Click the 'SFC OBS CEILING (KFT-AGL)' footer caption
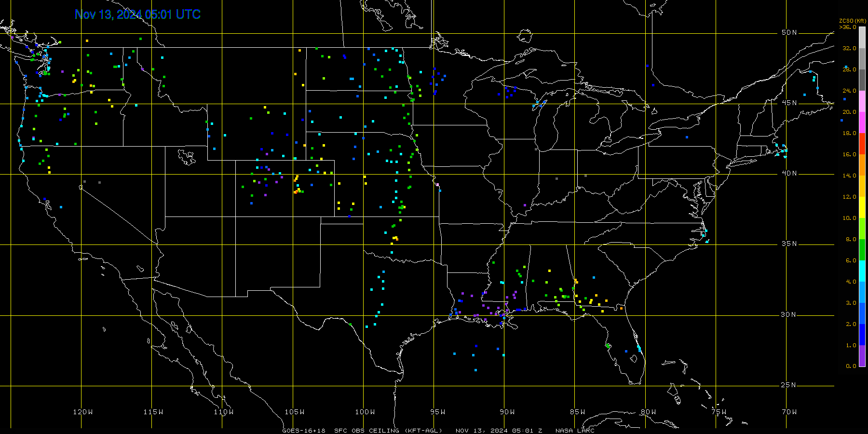This screenshot has height=434, width=868. point(388,431)
